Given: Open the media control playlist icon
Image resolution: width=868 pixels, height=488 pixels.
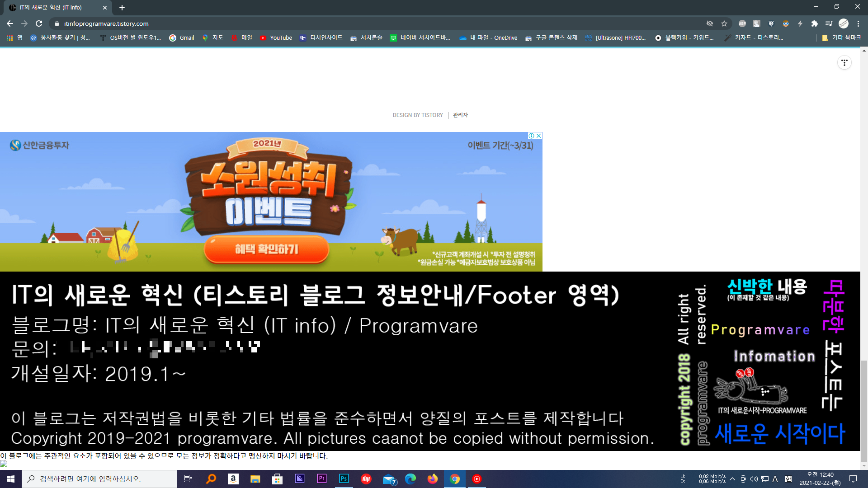Looking at the screenshot, I should tap(829, 23).
